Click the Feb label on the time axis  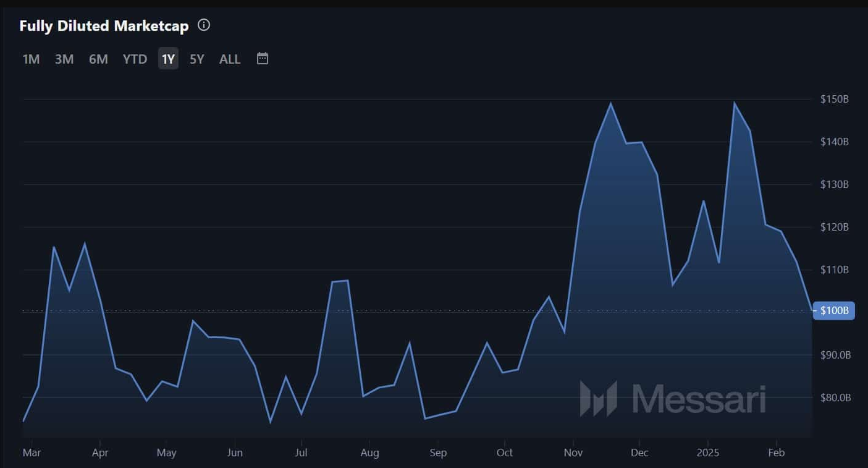click(776, 453)
